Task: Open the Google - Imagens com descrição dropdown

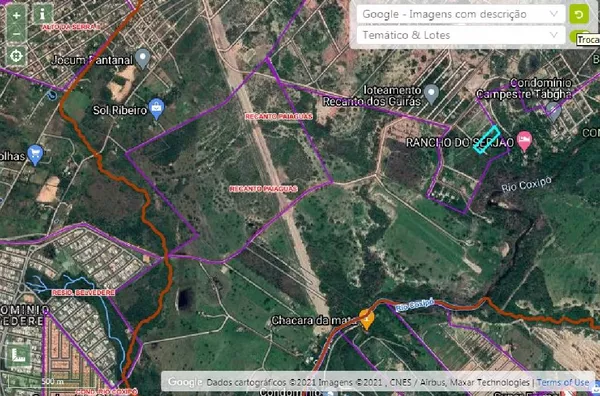Action: point(461,14)
